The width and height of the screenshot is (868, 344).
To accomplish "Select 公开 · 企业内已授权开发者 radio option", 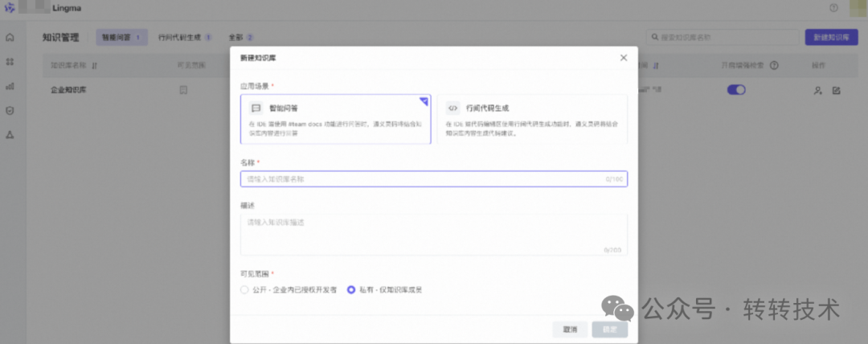I will (x=244, y=289).
